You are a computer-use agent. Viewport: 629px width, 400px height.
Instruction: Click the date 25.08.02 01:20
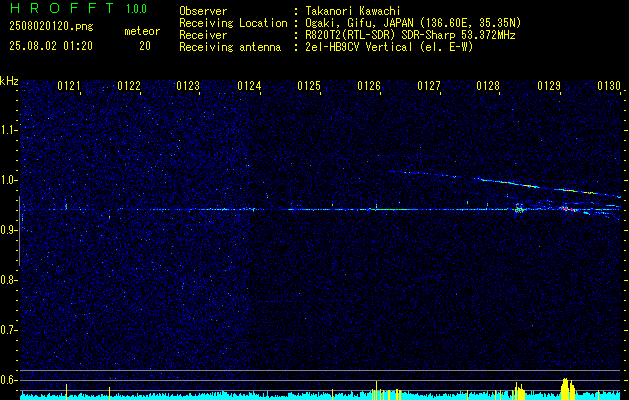pyautogui.click(x=51, y=46)
